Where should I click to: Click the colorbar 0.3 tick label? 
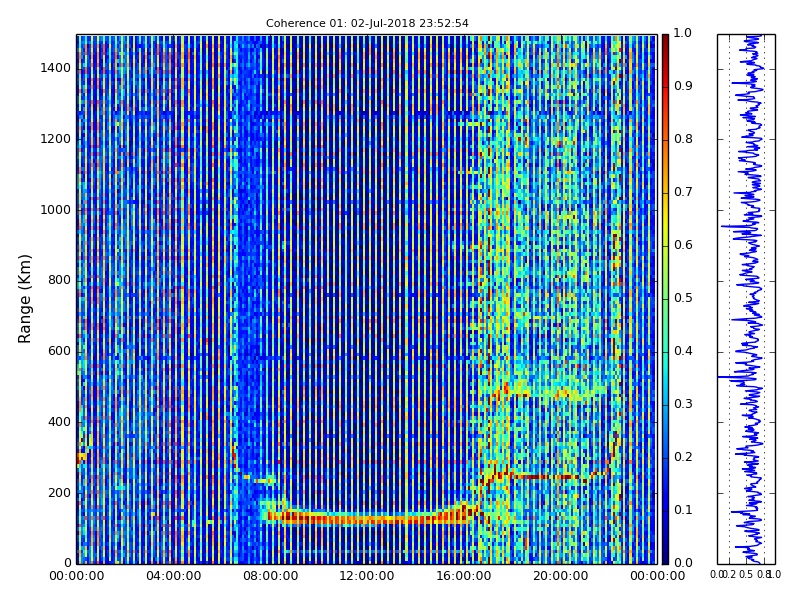click(x=683, y=404)
